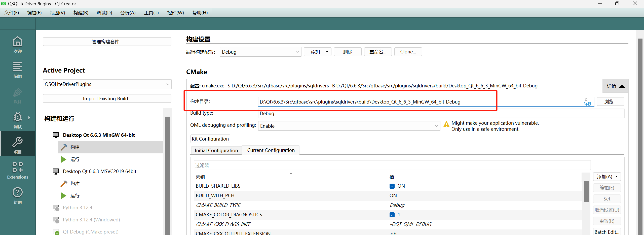Switch to Debug (调试) mode

click(18, 120)
